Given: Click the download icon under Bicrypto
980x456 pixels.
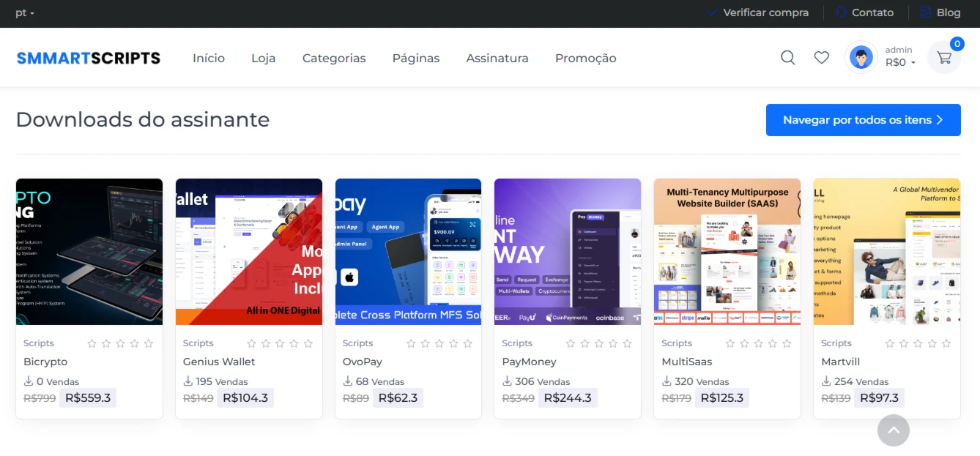Looking at the screenshot, I should [x=29, y=381].
